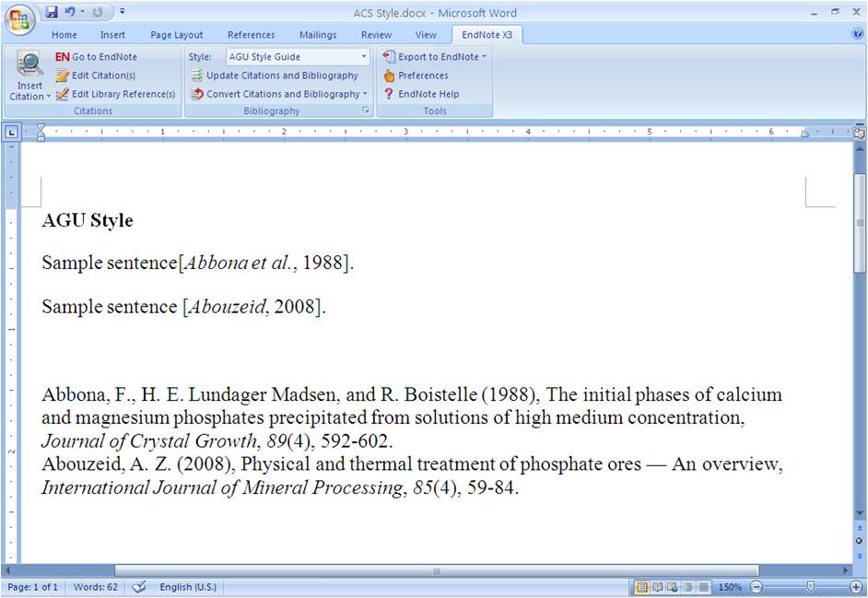Switch to Print Layout view
This screenshot has width=868, height=598.
point(641,587)
